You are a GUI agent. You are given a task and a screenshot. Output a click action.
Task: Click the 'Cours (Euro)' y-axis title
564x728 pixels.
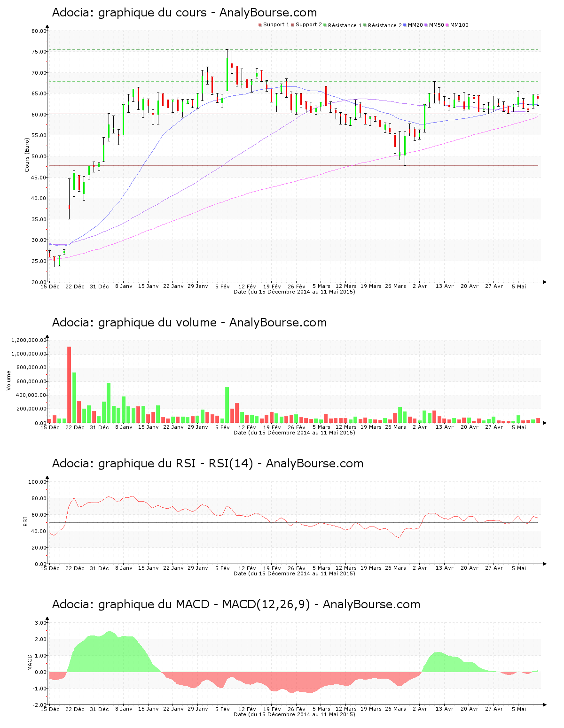pyautogui.click(x=27, y=155)
